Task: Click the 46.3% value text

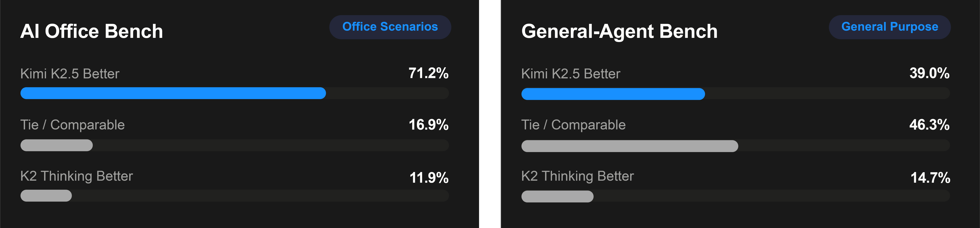Action: 929,125
